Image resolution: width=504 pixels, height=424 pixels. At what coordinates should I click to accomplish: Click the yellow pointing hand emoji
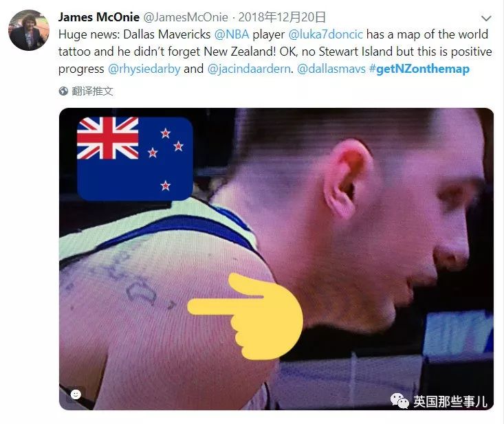click(x=245, y=316)
